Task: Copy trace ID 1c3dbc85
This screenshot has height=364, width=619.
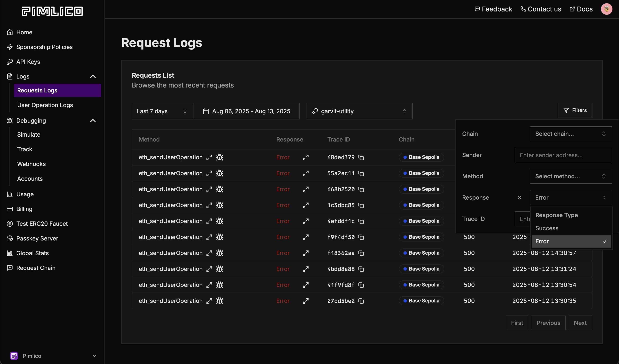Action: [361, 205]
